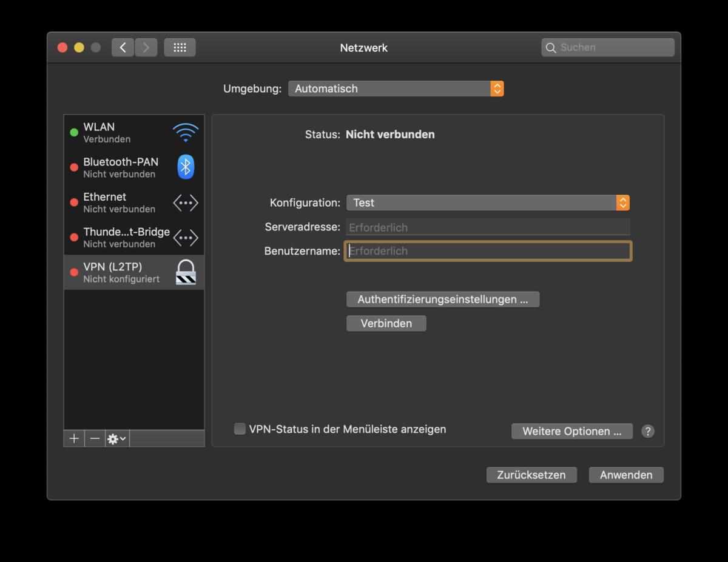Close the Netzwerk window

click(62, 47)
